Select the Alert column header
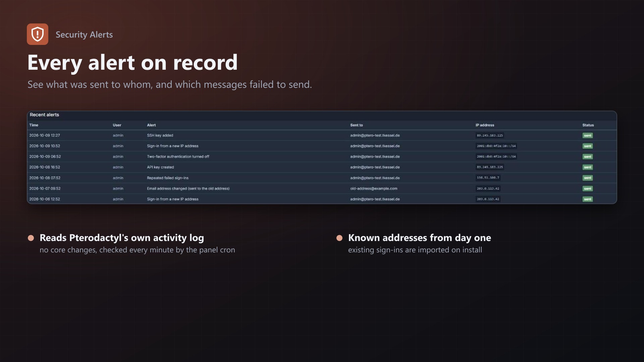The width and height of the screenshot is (644, 362). (151, 125)
